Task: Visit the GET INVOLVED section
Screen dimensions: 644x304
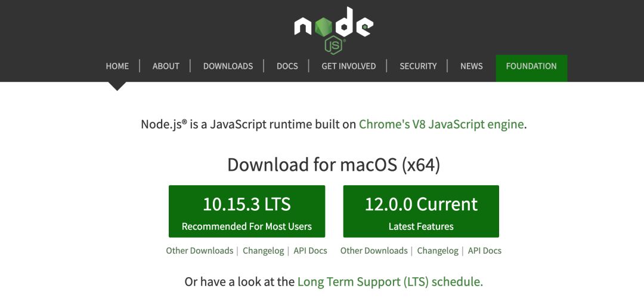Action: tap(349, 66)
